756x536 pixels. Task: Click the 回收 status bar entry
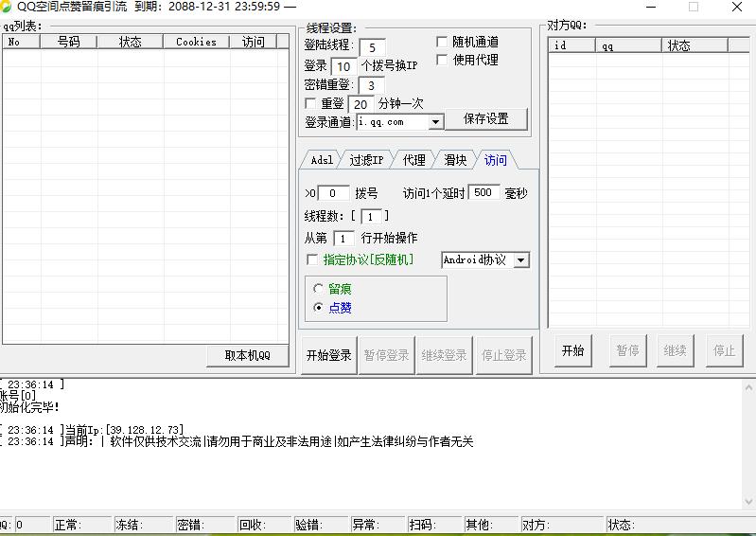pyautogui.click(x=265, y=525)
